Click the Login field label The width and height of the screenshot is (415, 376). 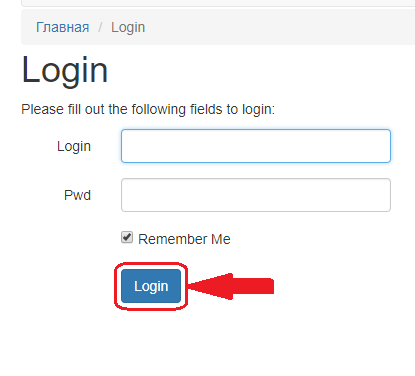pyautogui.click(x=74, y=147)
